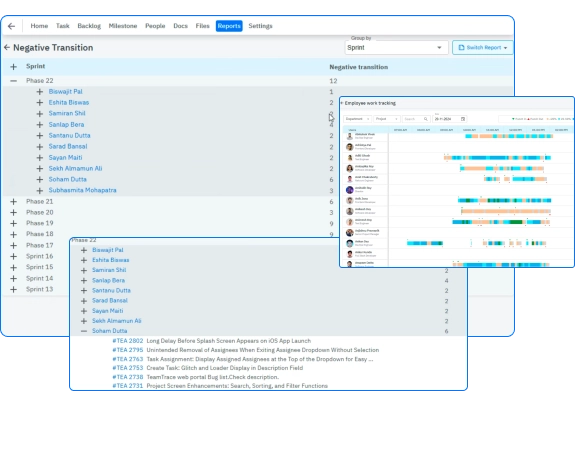Click the Switch Report button

point(482,48)
